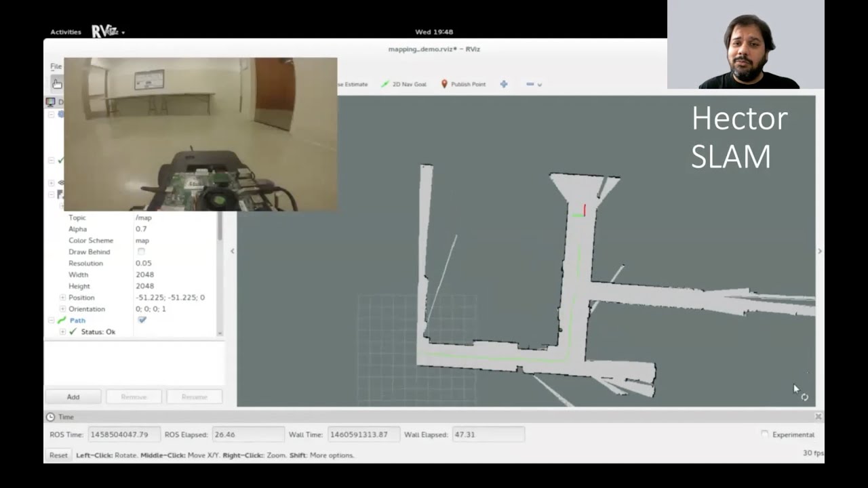Click the Reset button
The image size is (868, 488).
coord(58,455)
